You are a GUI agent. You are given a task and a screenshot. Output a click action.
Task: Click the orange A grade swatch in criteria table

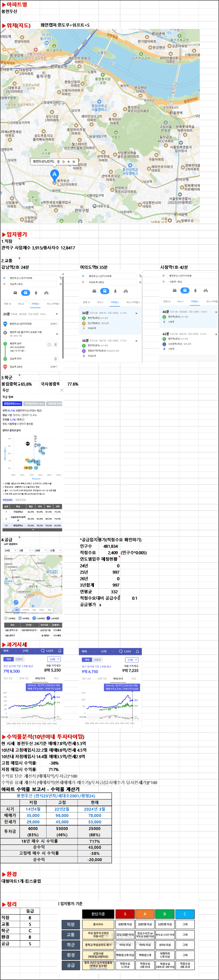(144, 914)
